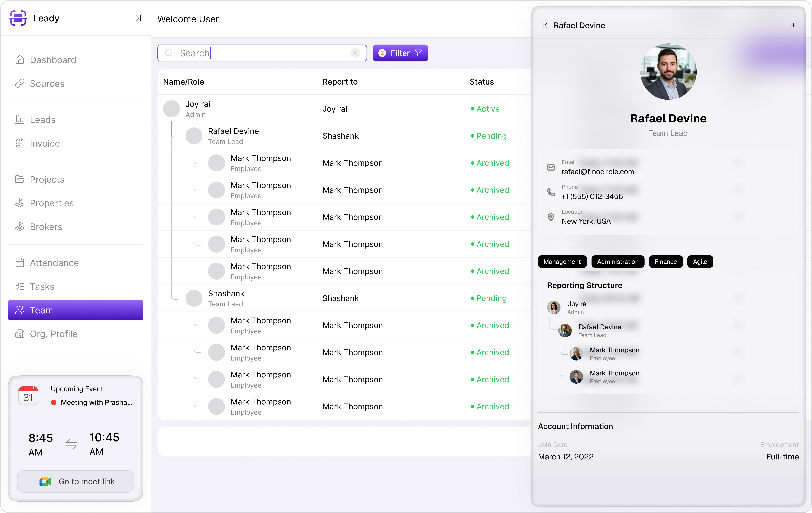Viewport: 812px width, 513px height.
Task: Click the Sources link icon
Action: [x=20, y=83]
